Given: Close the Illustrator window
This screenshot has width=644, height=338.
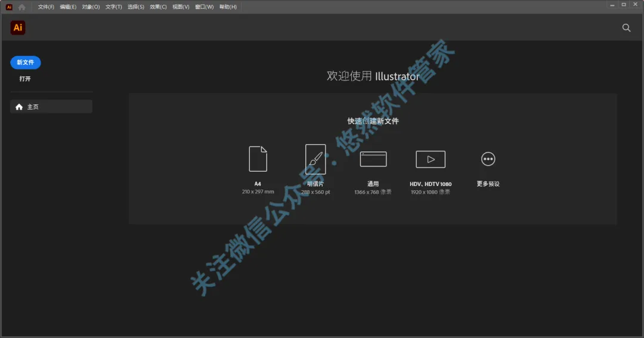Looking at the screenshot, I should [636, 5].
